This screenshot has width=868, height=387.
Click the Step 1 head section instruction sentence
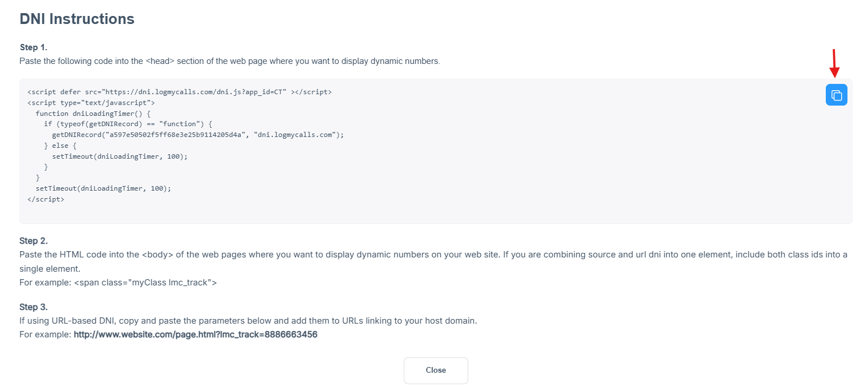click(x=230, y=61)
